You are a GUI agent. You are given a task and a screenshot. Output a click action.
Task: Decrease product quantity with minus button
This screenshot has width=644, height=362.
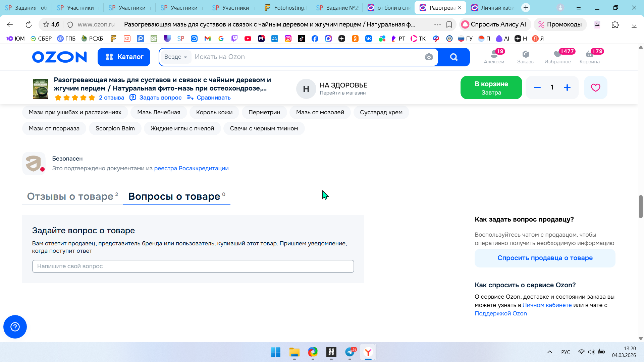[x=537, y=87]
